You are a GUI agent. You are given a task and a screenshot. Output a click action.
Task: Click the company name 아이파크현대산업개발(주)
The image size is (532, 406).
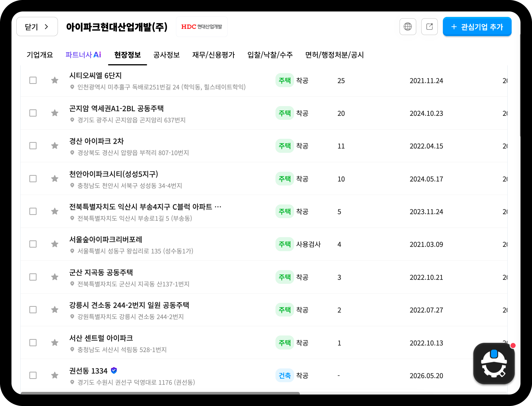click(117, 27)
